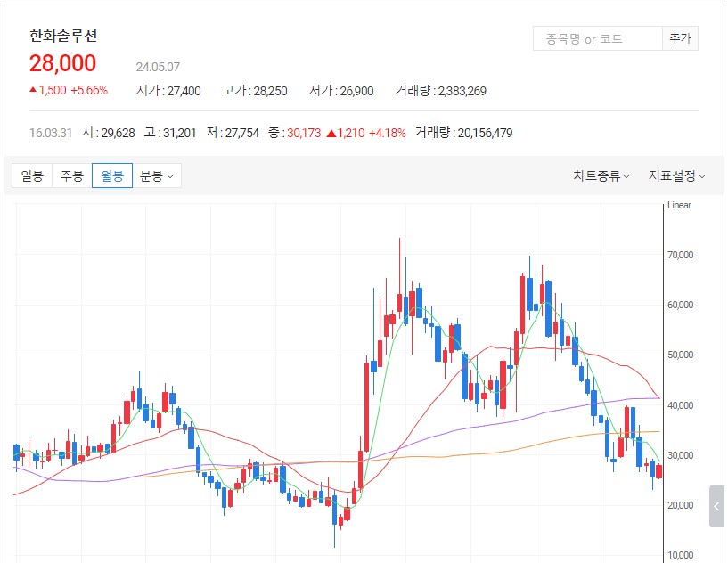Click the 16.03.31 candle date label
This screenshot has width=728, height=563.
[x=51, y=133]
